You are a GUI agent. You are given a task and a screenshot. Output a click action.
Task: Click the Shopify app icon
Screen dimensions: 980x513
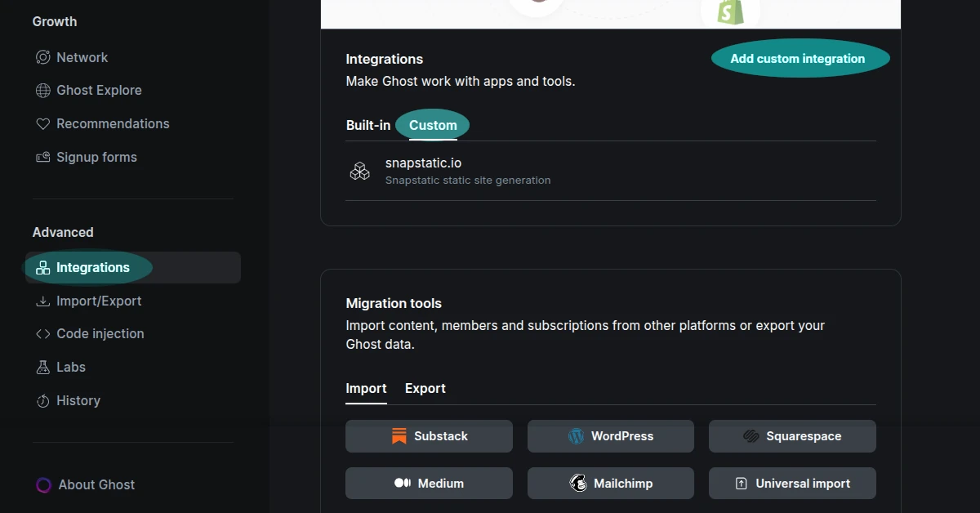(729, 11)
